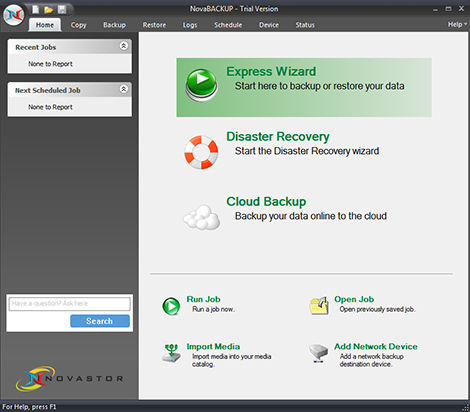The width and height of the screenshot is (470, 412).
Task: Open the Backup tab
Action: click(114, 25)
